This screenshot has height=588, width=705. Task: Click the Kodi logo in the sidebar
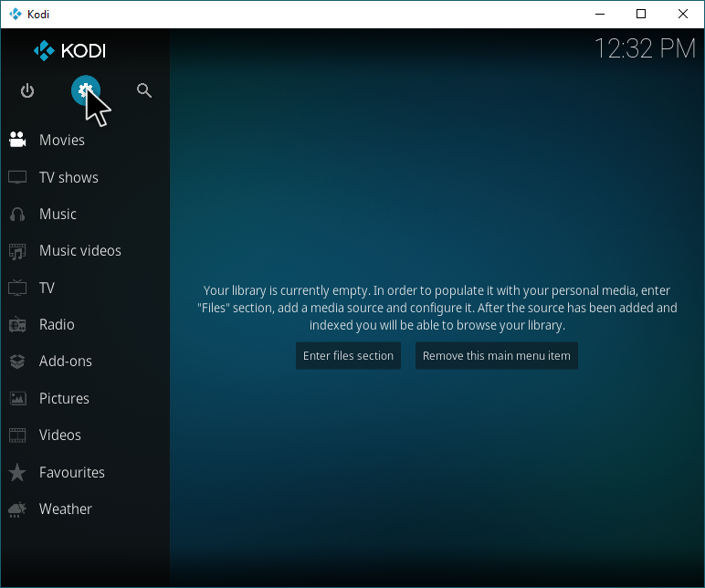[69, 50]
